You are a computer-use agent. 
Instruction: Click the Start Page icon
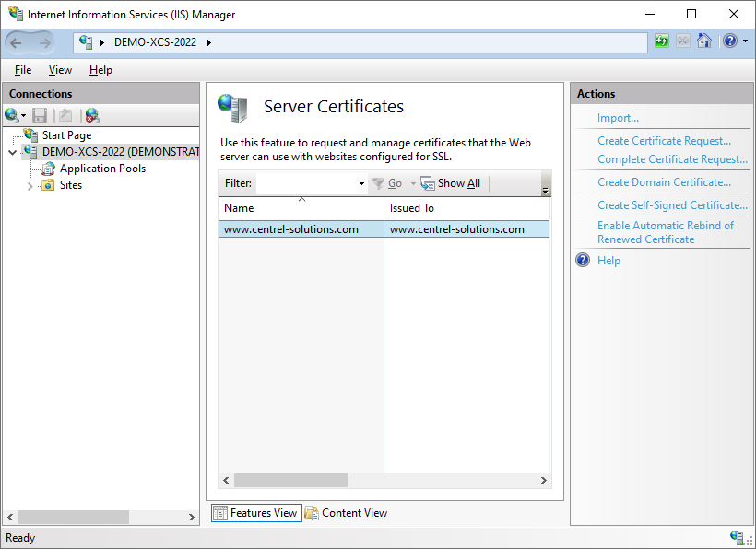coord(30,134)
